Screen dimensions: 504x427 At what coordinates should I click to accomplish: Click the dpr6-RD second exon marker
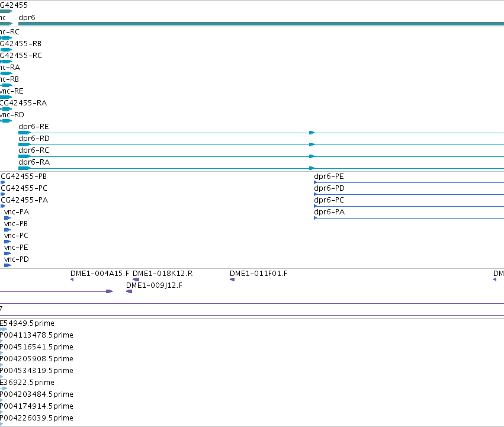pyautogui.click(x=312, y=145)
